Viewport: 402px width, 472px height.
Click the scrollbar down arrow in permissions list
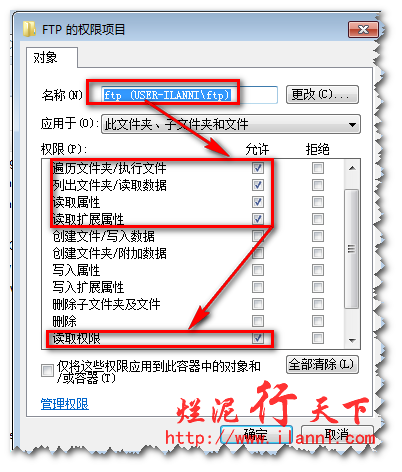click(352, 341)
